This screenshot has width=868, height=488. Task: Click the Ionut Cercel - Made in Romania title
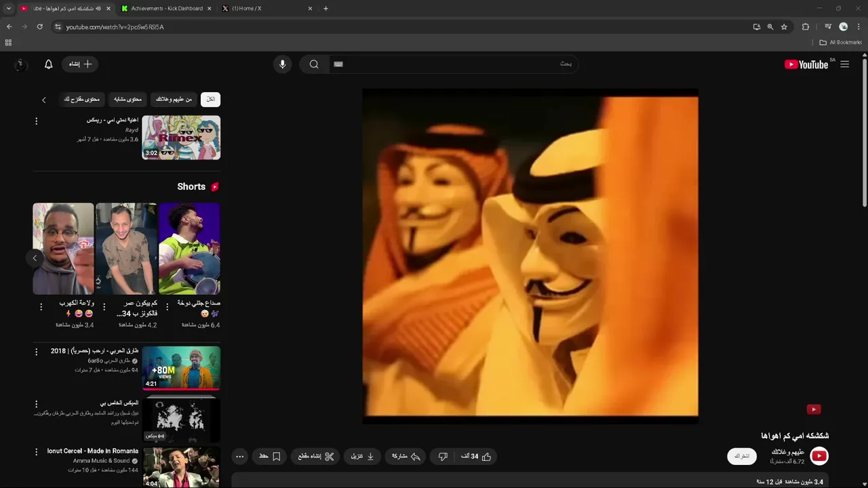coord(93,451)
